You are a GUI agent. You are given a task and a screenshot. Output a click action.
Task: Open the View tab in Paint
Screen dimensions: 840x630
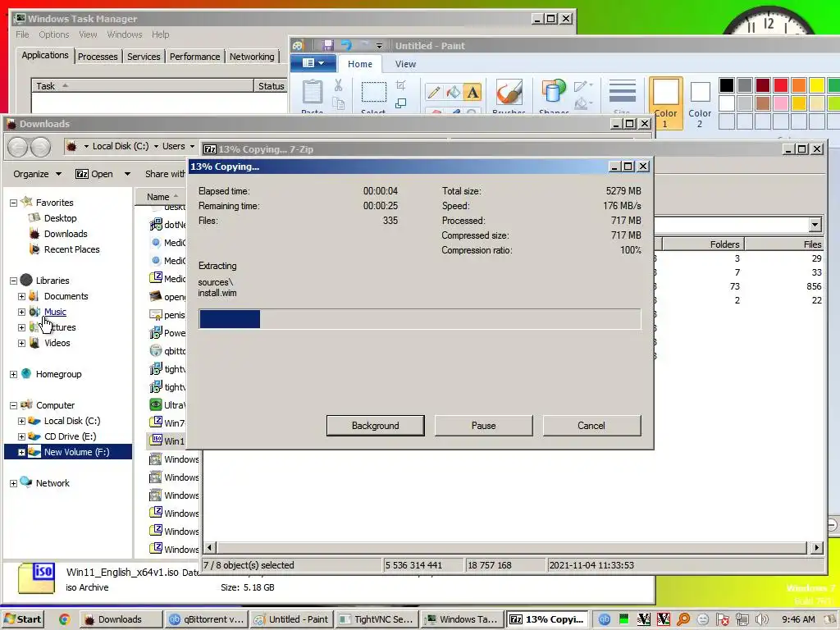405,64
